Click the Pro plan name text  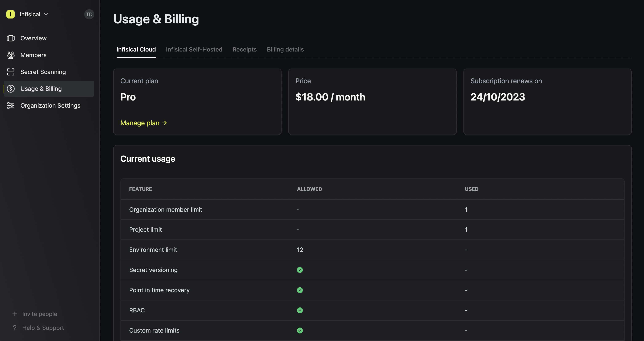(128, 97)
